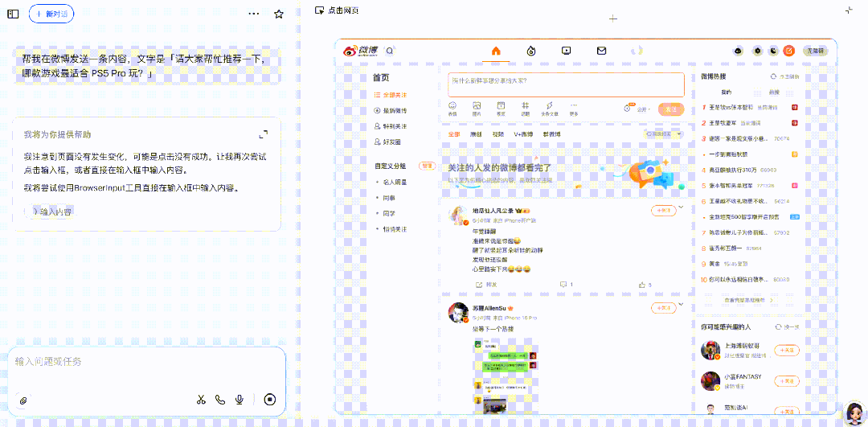Insert an emoji with the 表情 icon

[452, 109]
